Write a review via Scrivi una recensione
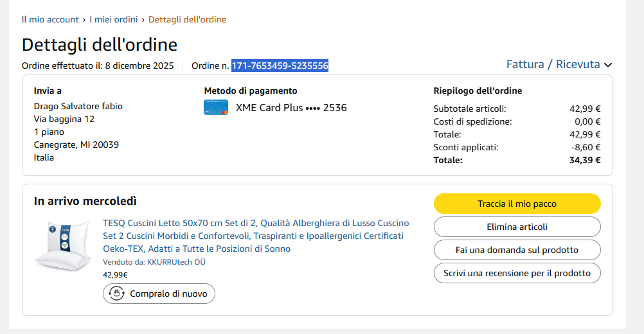Screen dimensions: 644x334 coord(517,273)
